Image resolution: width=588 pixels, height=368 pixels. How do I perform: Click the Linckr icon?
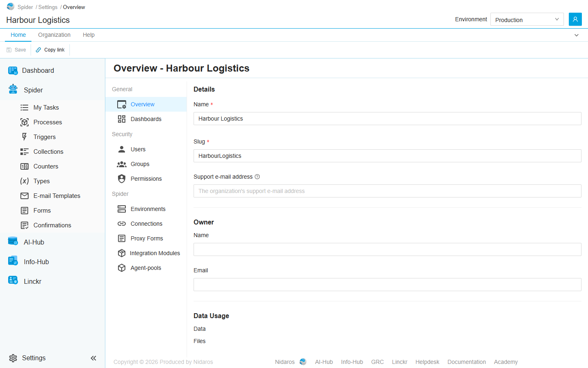click(x=13, y=280)
